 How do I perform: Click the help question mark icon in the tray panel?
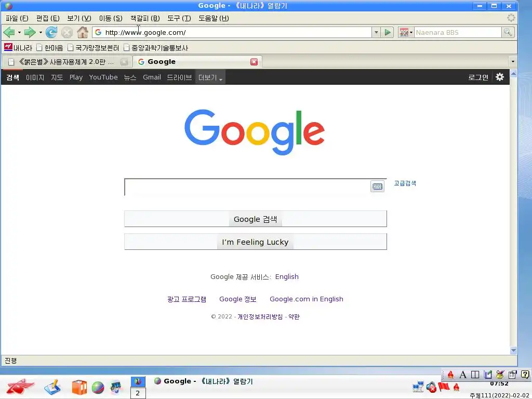[525, 375]
